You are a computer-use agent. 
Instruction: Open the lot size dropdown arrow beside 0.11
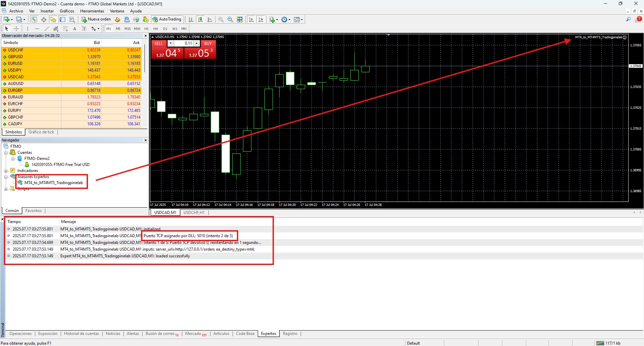171,43
